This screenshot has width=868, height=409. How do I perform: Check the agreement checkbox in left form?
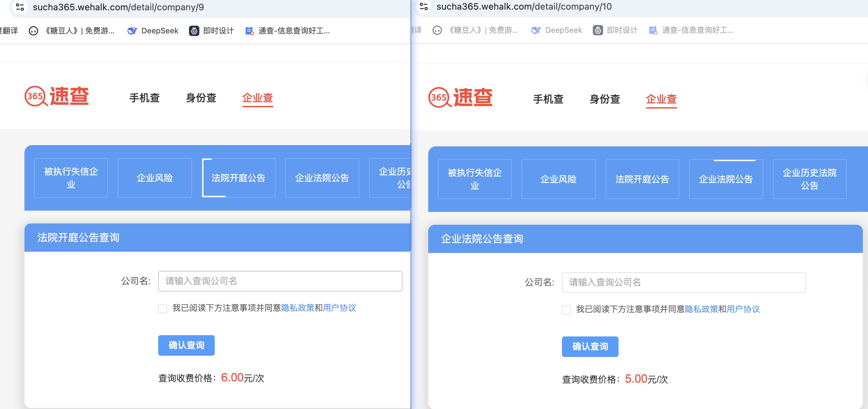click(163, 308)
